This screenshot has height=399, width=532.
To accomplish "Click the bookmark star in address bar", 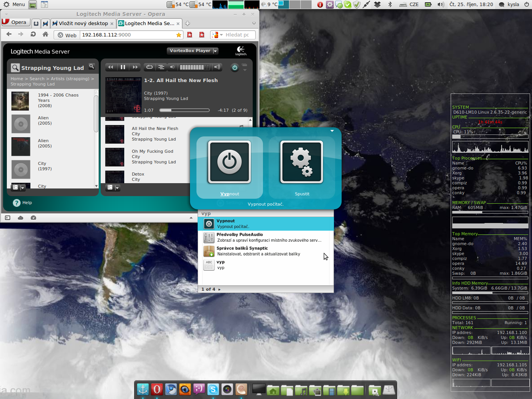I will 179,35.
